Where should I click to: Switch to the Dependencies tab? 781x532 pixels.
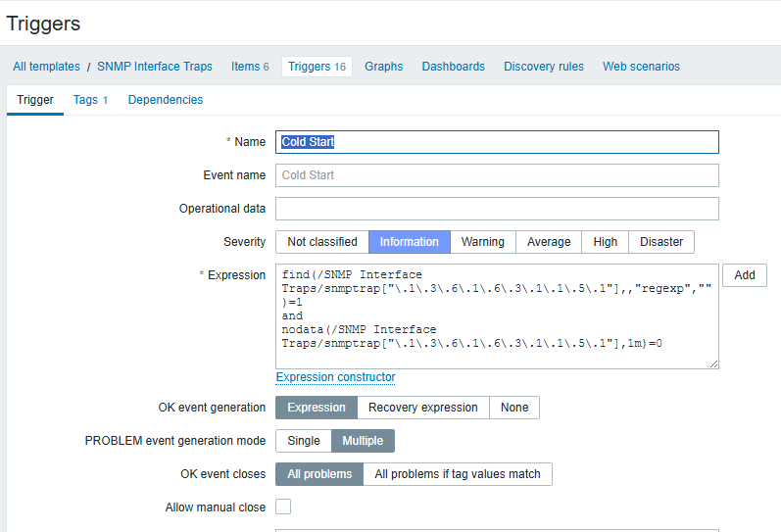point(166,100)
